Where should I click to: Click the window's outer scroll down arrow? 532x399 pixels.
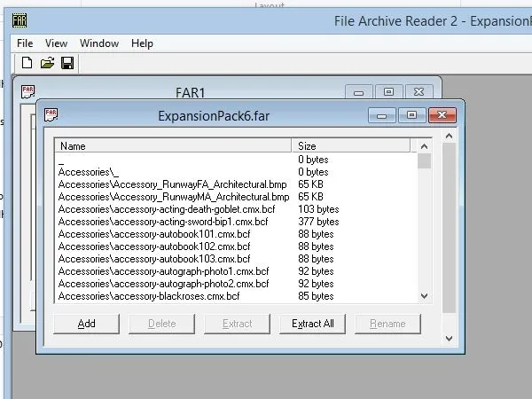(449, 339)
